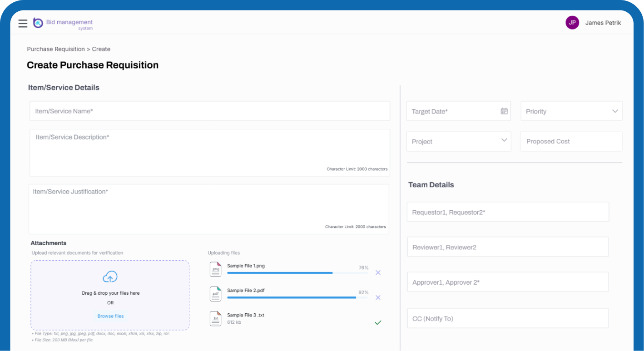Screen dimensions: 644x351
Task: Open the hamburger navigation menu
Action: (x=23, y=23)
